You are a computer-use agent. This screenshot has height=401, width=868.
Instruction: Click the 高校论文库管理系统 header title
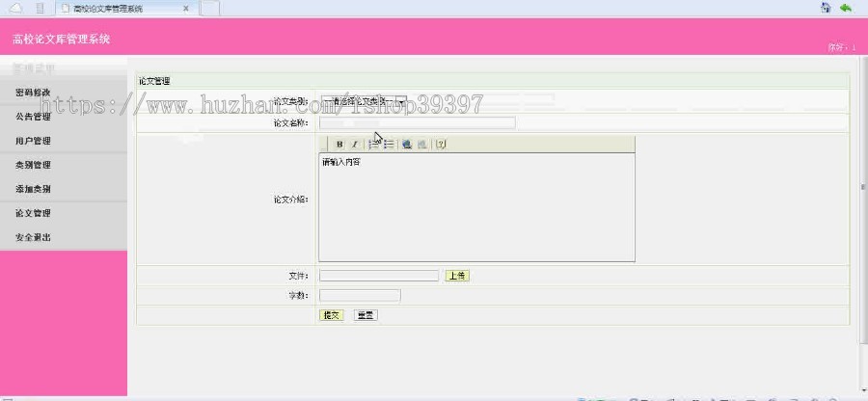[61, 40]
